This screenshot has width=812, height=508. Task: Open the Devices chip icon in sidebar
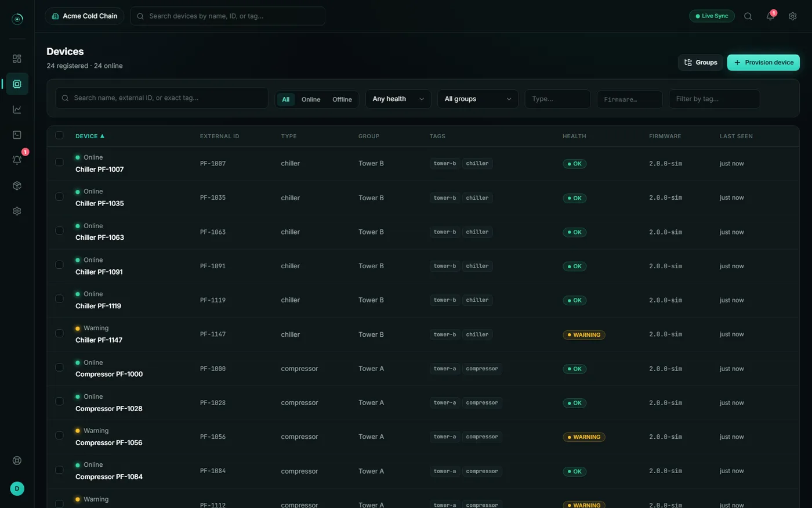17,84
